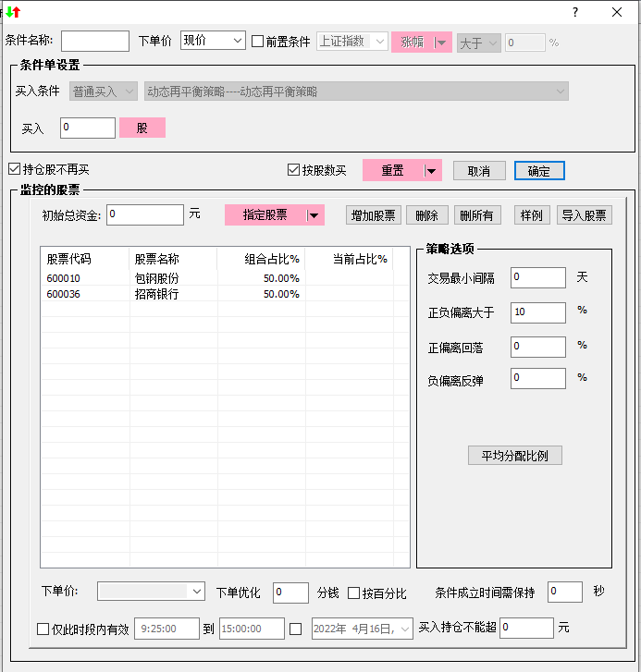Click the 确定 button
This screenshot has width=641, height=672.
539,171
